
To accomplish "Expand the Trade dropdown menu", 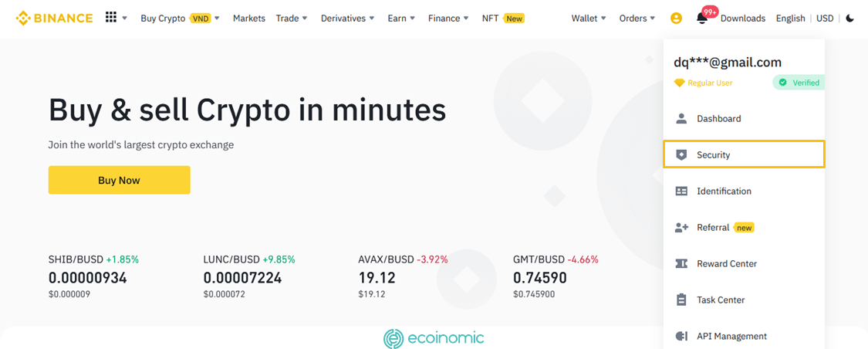I will [292, 18].
